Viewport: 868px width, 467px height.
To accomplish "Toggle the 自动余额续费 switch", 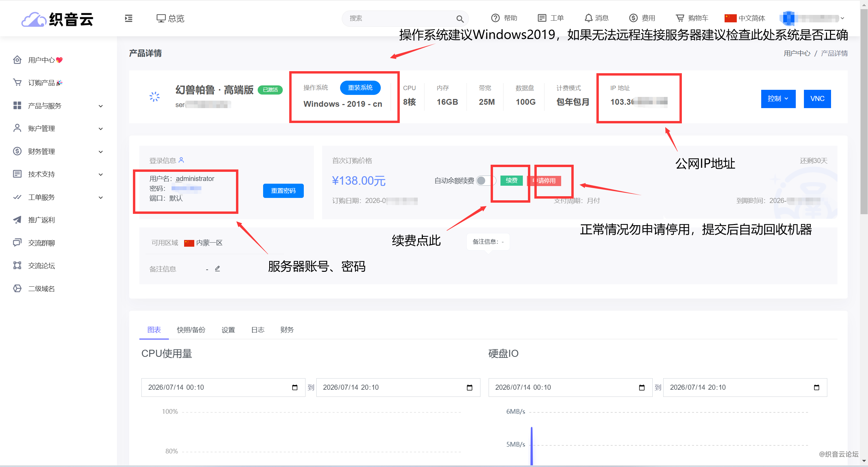I will pos(486,181).
